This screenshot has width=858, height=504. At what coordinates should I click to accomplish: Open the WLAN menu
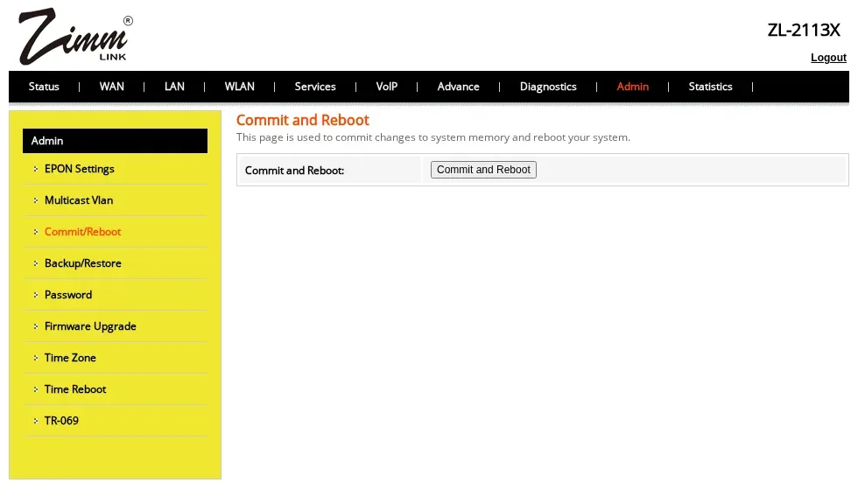coord(240,87)
